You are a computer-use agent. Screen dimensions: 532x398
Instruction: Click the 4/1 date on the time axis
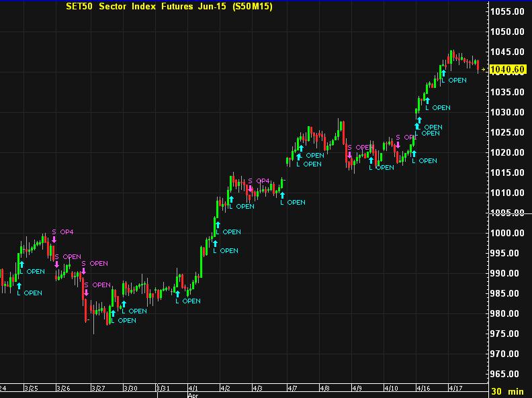pyautogui.click(x=193, y=388)
